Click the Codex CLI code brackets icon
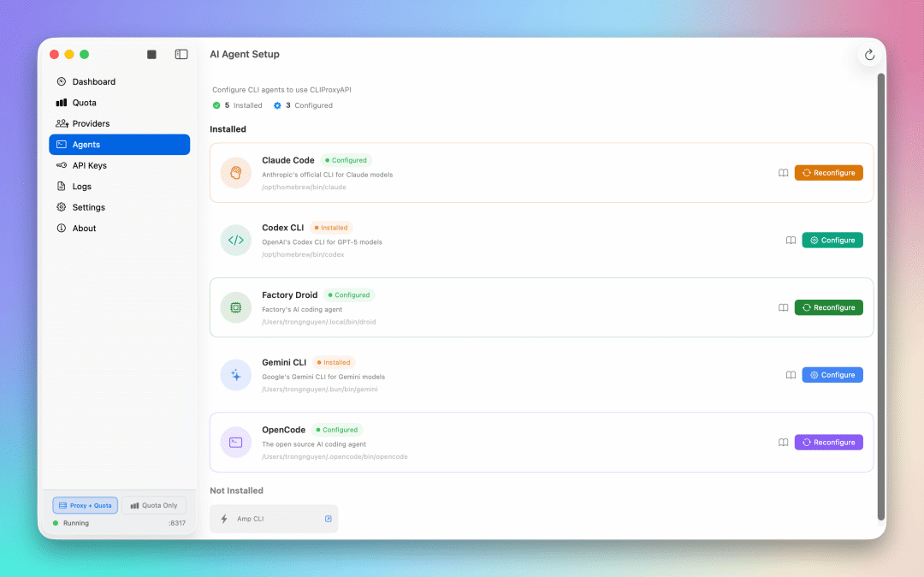 [x=235, y=240]
